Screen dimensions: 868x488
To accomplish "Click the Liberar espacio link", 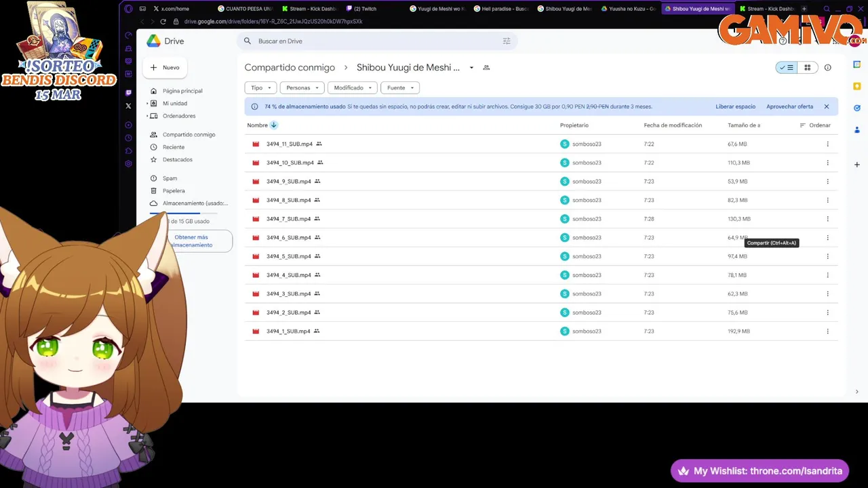I will coord(735,106).
